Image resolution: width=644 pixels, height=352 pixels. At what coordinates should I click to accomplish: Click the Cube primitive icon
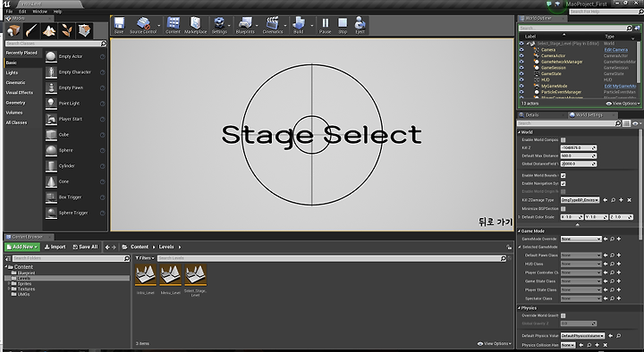(51, 135)
